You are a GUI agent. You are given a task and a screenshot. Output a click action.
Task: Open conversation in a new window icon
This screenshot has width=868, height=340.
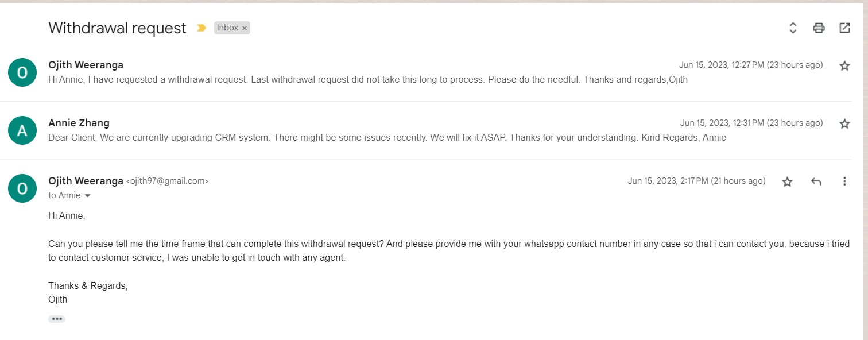pos(844,28)
